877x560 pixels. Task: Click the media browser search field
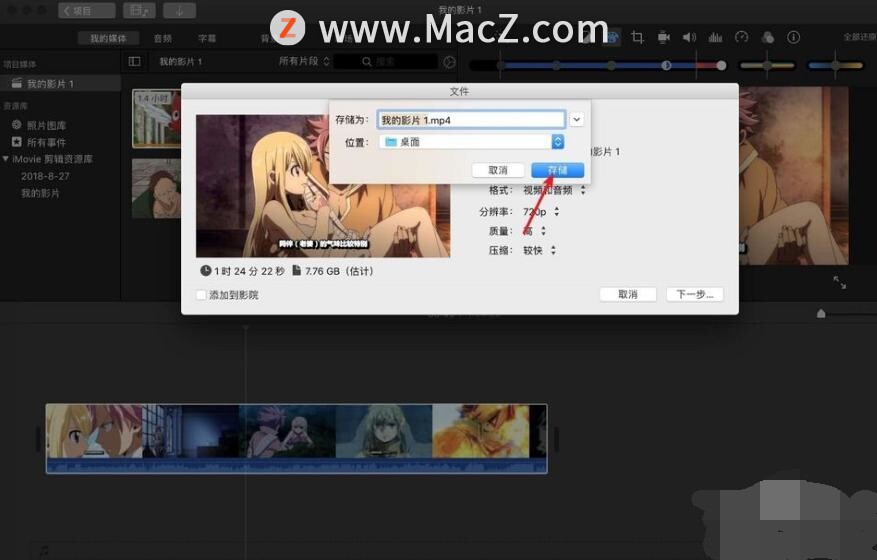(x=386, y=62)
